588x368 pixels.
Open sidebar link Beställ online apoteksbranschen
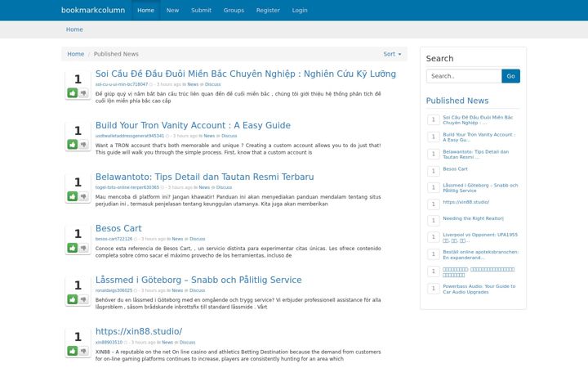[x=481, y=254]
